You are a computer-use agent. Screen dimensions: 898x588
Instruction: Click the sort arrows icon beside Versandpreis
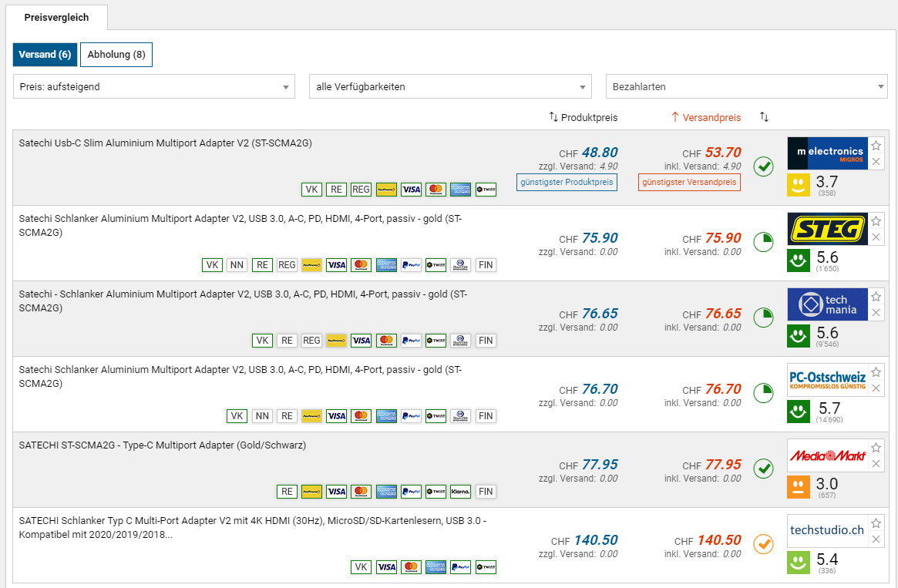click(764, 117)
